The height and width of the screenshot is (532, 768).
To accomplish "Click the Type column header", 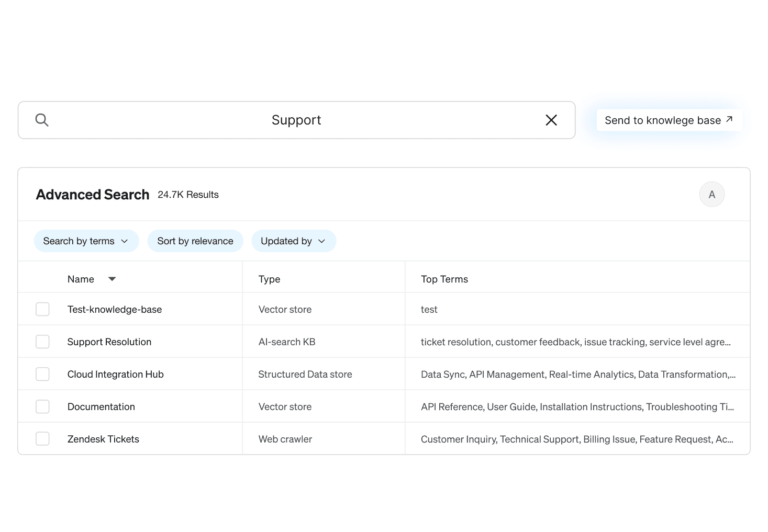I will click(x=269, y=279).
